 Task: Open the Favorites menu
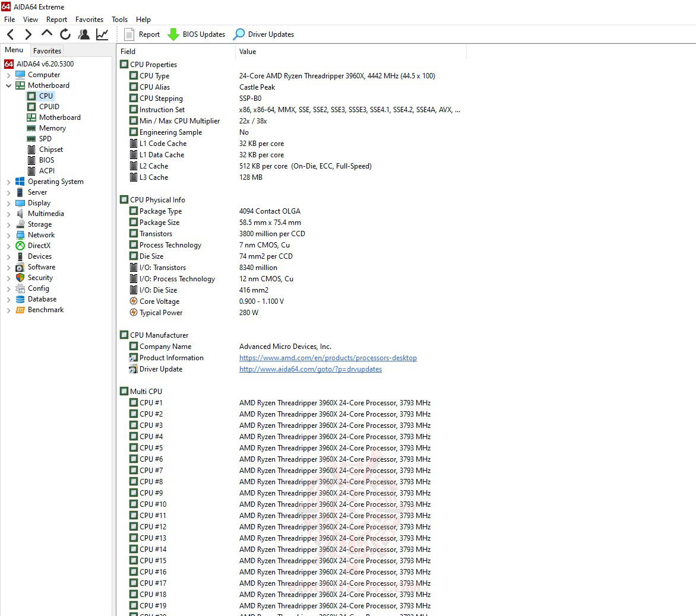point(89,20)
